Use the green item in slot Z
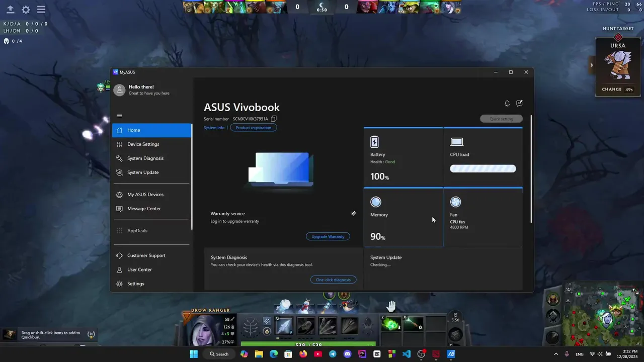 391,324
